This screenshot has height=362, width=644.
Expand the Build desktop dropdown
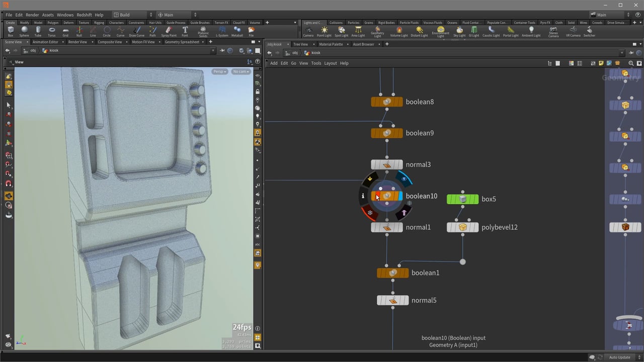[x=133, y=15]
